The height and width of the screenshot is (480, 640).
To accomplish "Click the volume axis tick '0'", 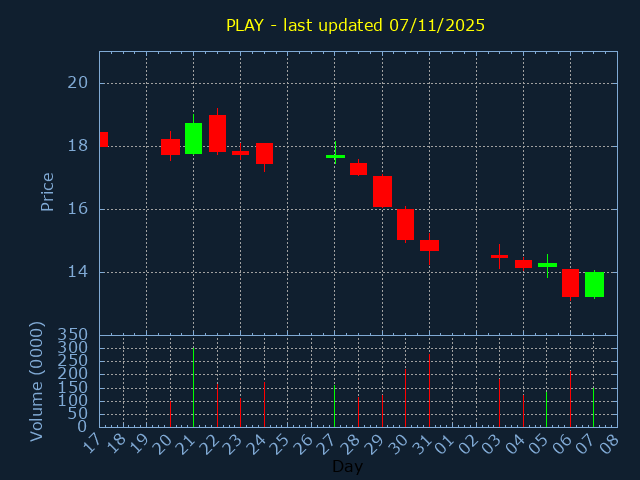I will 82,427.
